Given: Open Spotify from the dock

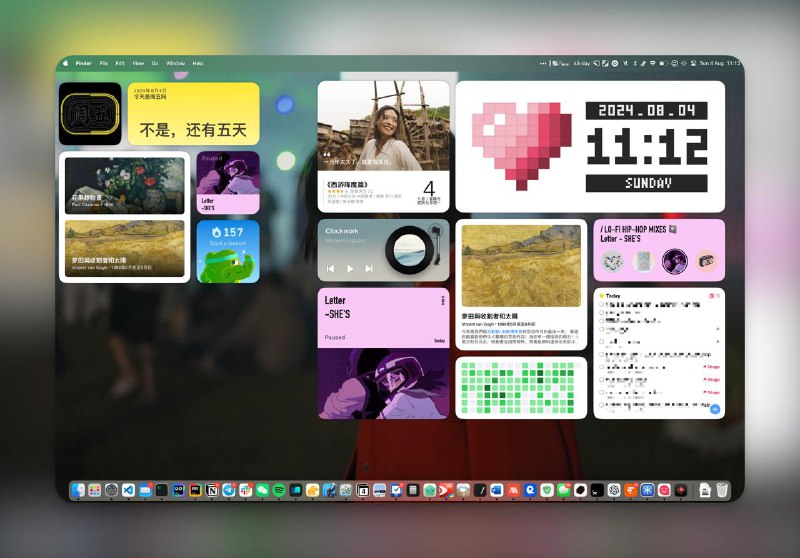Looking at the screenshot, I should [279, 490].
